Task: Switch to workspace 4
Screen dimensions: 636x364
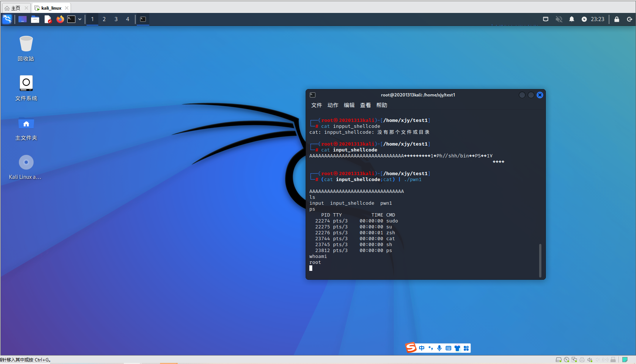Action: [128, 19]
